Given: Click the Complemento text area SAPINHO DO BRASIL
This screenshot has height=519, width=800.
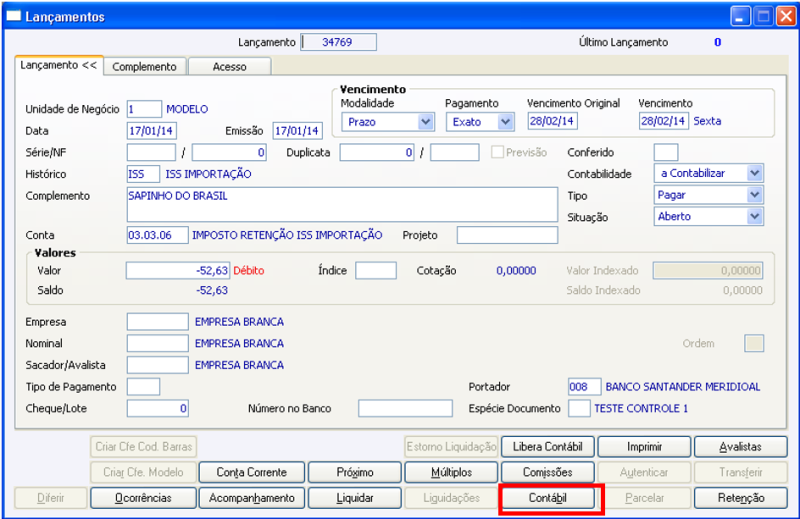Looking at the screenshot, I should pos(342,204).
